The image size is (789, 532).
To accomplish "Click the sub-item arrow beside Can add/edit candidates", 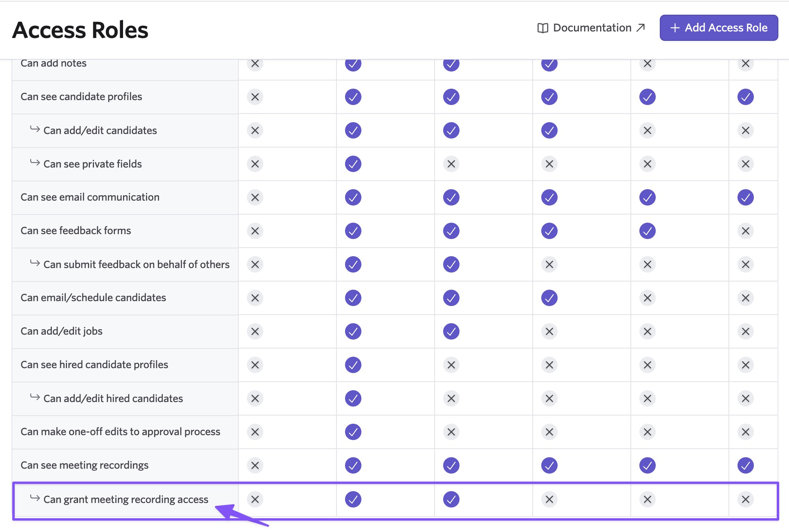I will click(35, 130).
